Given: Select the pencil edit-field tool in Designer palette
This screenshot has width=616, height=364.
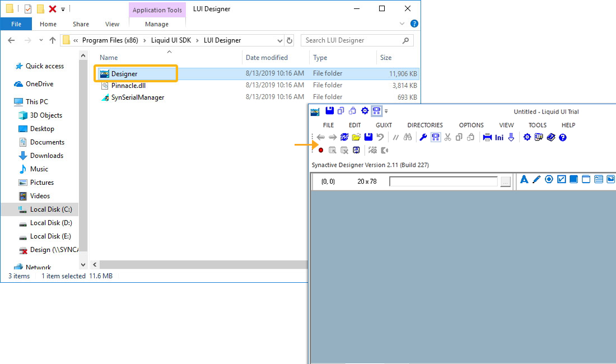Looking at the screenshot, I should point(536,179).
